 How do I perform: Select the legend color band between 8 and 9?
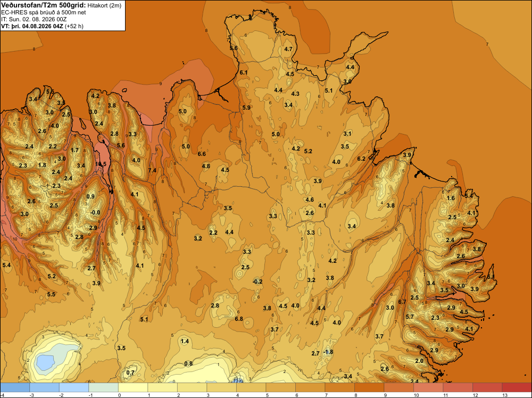pyautogui.click(x=369, y=387)
